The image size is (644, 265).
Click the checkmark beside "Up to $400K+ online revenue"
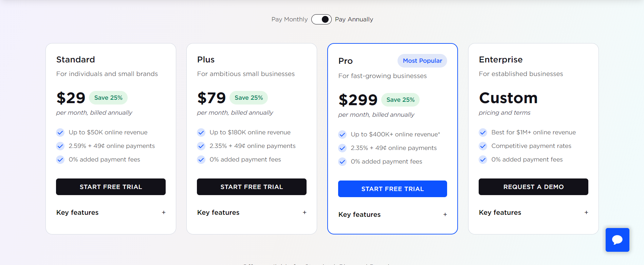(342, 134)
